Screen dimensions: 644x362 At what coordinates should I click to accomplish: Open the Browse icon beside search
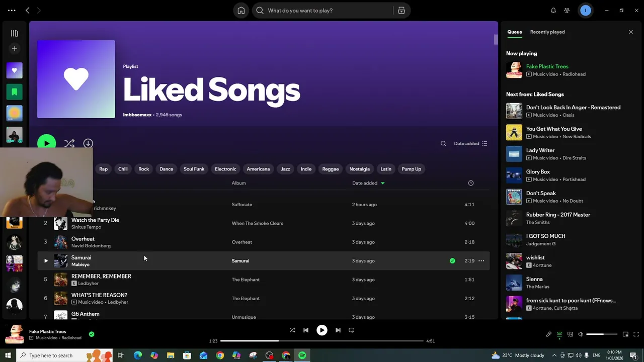(401, 11)
